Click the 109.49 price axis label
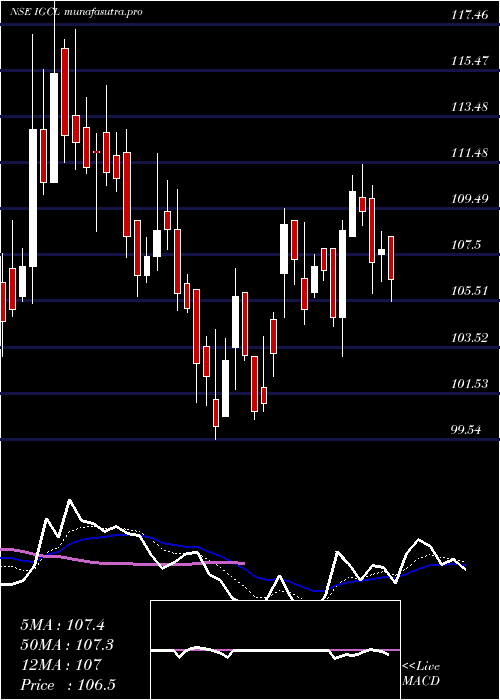 (x=469, y=199)
